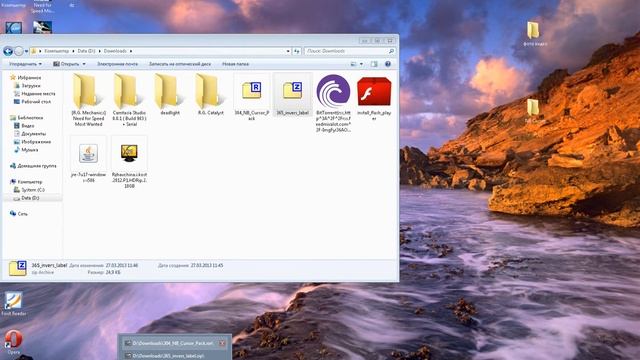Click the 'Дата изменения' date in details pane
640x360 pixels.
122,265
